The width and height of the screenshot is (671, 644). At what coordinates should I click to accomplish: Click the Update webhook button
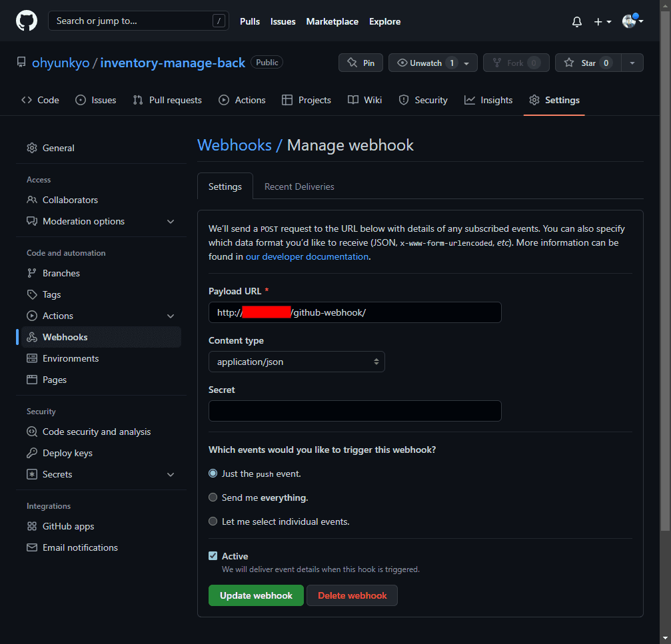[256, 595]
